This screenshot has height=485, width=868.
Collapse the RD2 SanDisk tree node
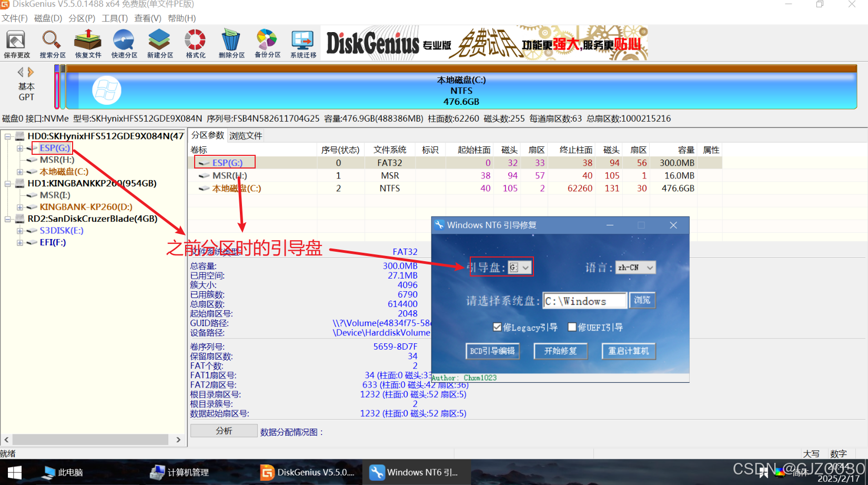coord(8,219)
